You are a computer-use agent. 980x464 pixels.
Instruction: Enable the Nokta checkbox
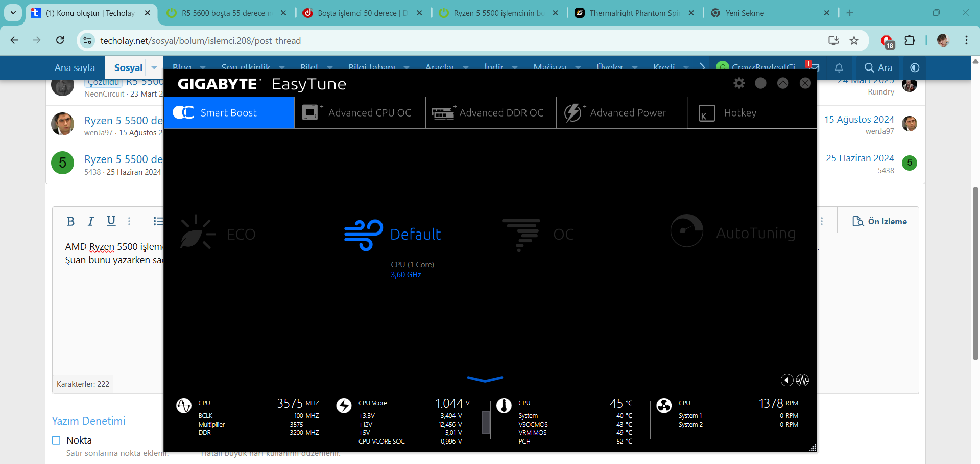tap(56, 440)
